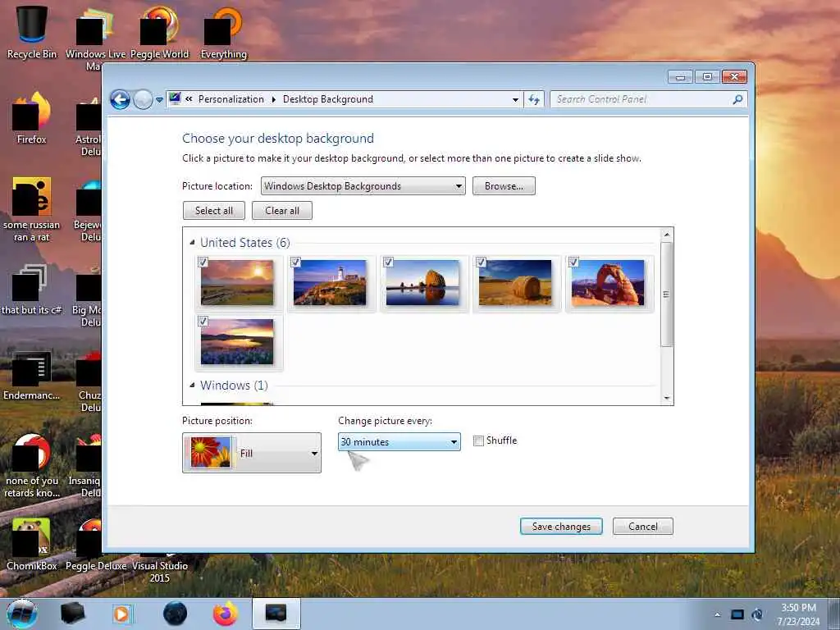Select the red rock arch thumbnail
840x630 pixels.
(608, 283)
